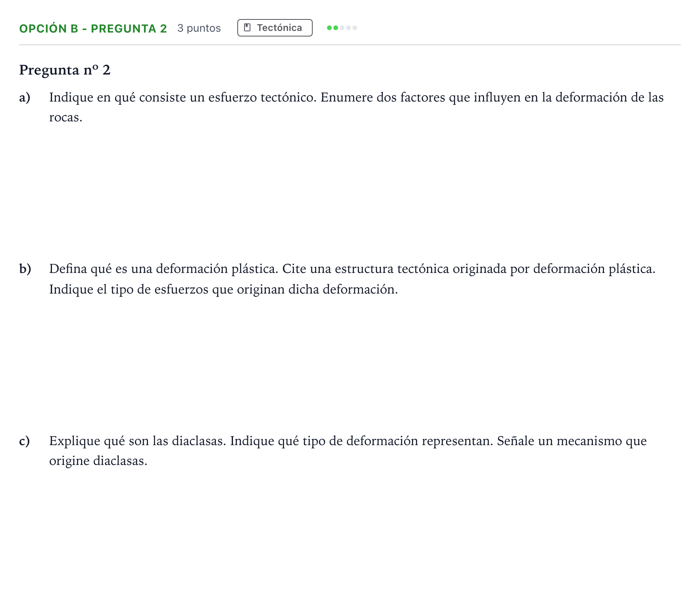Click the 'b)' item label

[25, 269]
